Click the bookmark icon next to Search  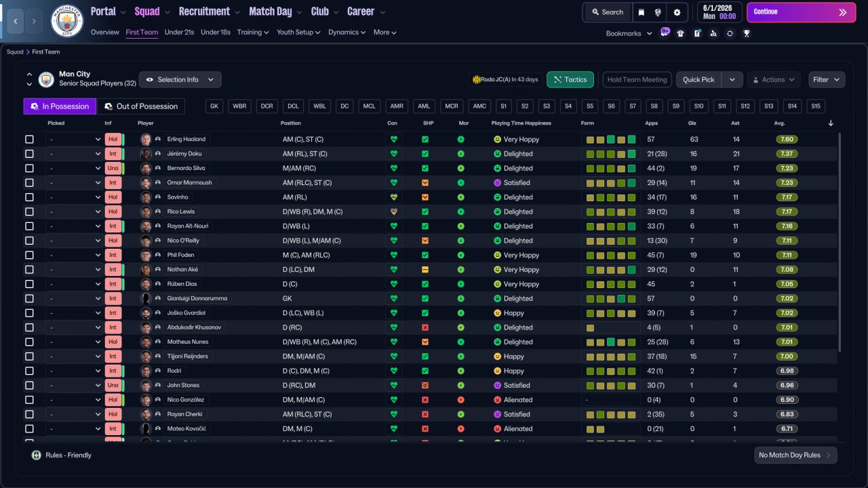click(x=641, y=12)
